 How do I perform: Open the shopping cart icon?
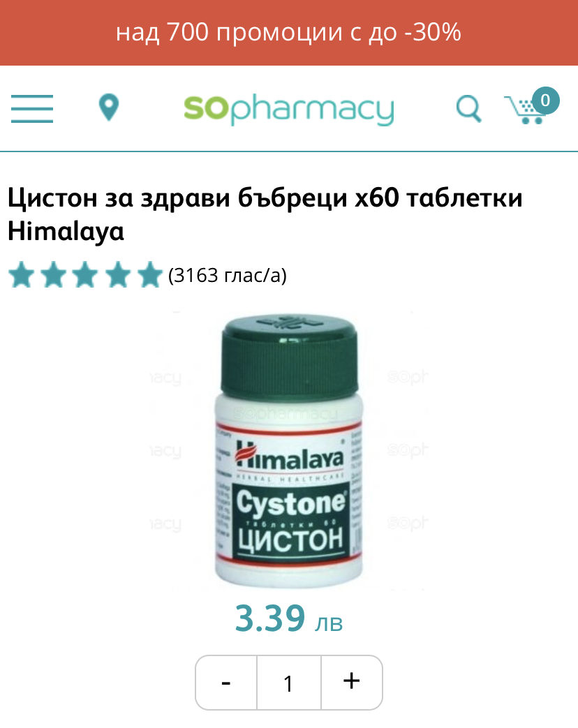pyautogui.click(x=525, y=110)
